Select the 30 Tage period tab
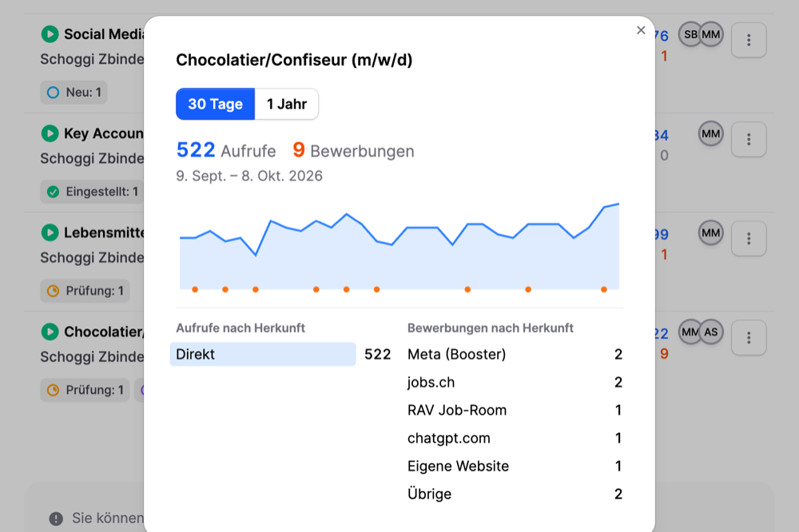 click(216, 104)
